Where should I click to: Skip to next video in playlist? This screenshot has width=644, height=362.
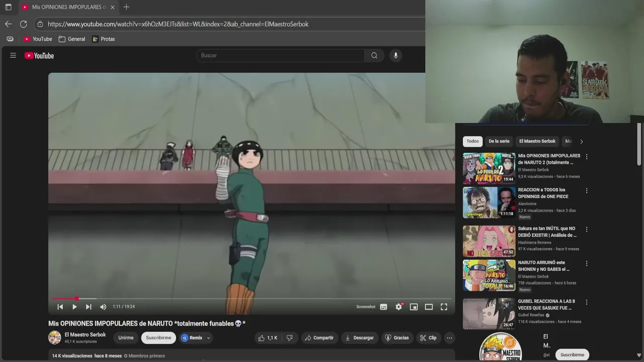coord(89,307)
